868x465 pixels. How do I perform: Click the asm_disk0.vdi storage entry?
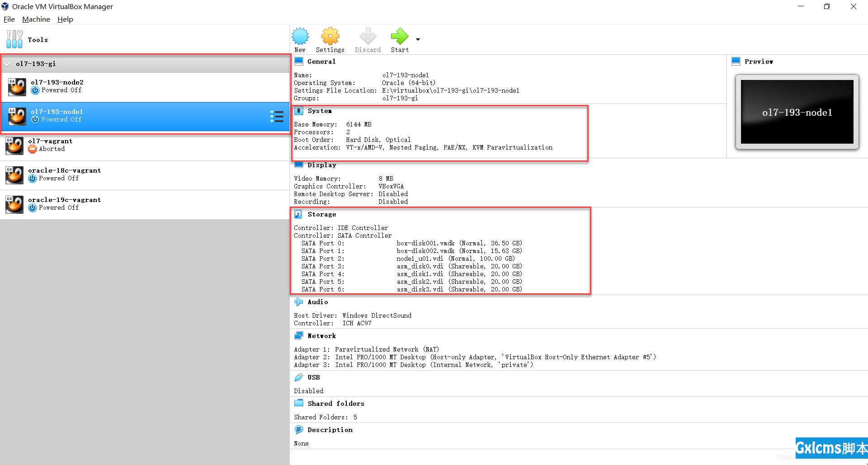pos(459,266)
